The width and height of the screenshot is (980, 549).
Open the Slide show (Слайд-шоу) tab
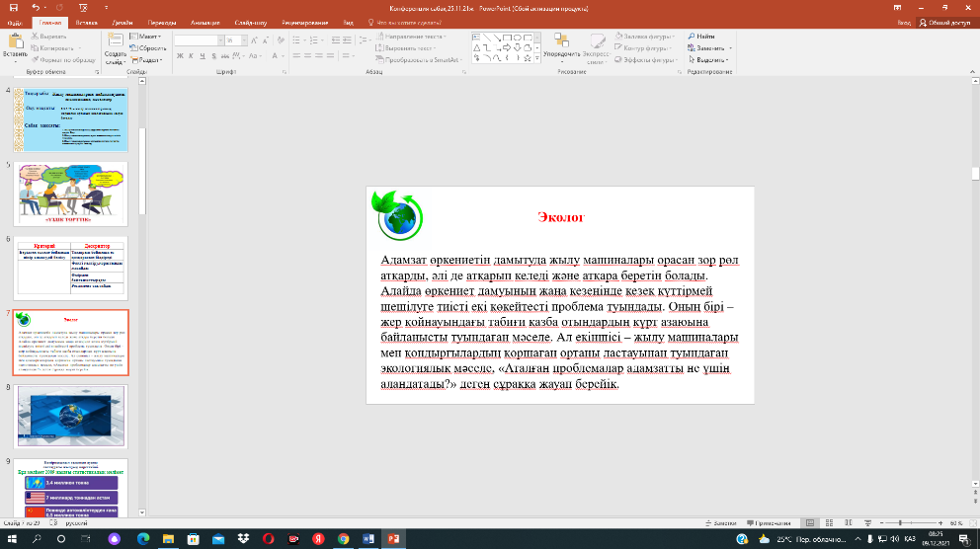click(x=251, y=21)
